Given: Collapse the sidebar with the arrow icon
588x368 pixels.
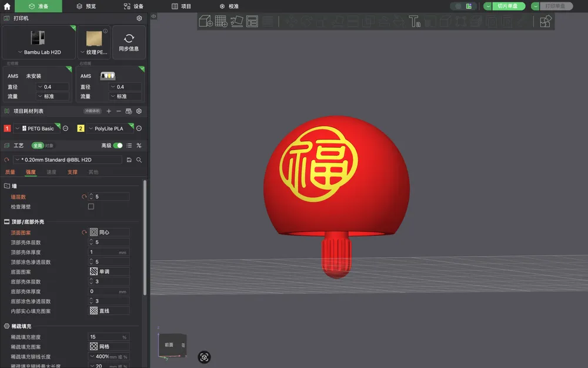Looking at the screenshot, I should 153,16.
